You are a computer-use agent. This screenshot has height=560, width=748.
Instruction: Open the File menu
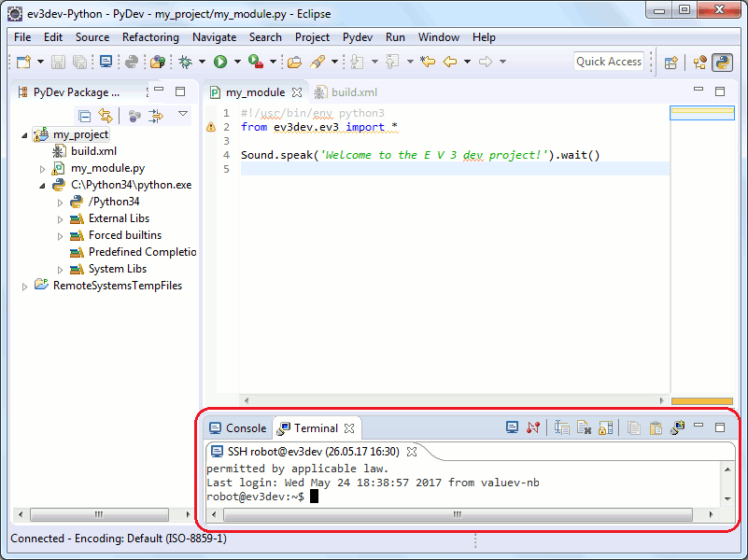click(x=22, y=37)
